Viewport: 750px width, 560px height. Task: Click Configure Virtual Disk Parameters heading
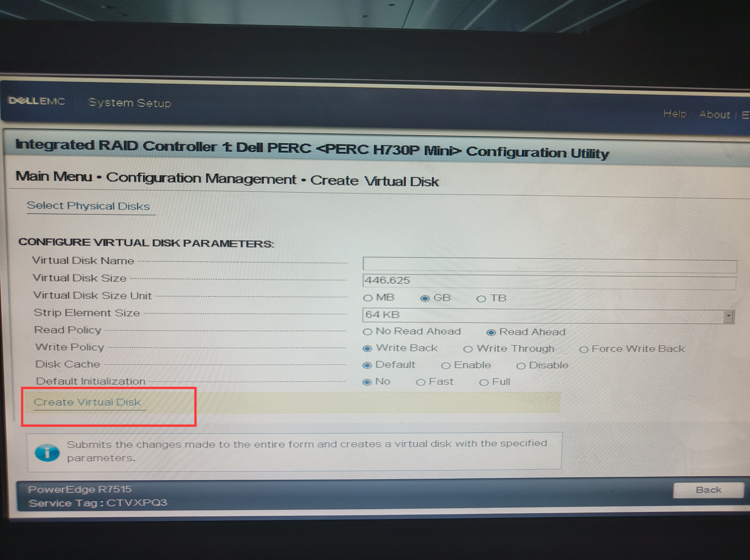[146, 243]
